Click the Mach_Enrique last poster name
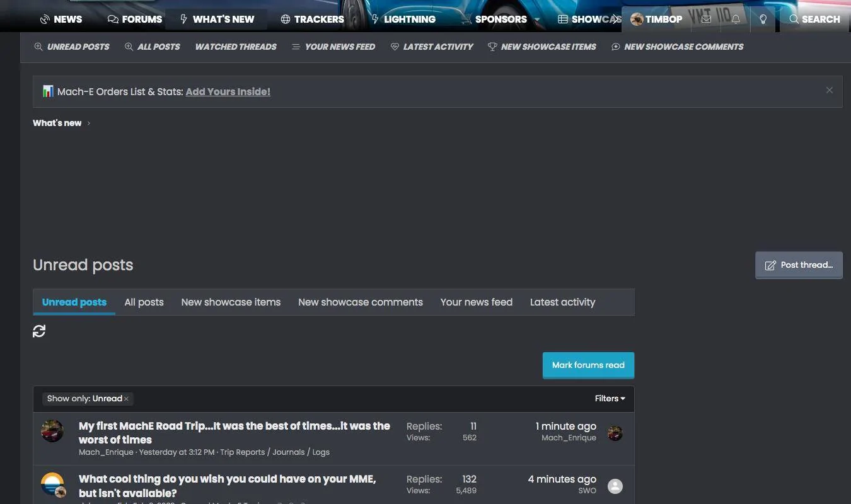 pos(569,438)
